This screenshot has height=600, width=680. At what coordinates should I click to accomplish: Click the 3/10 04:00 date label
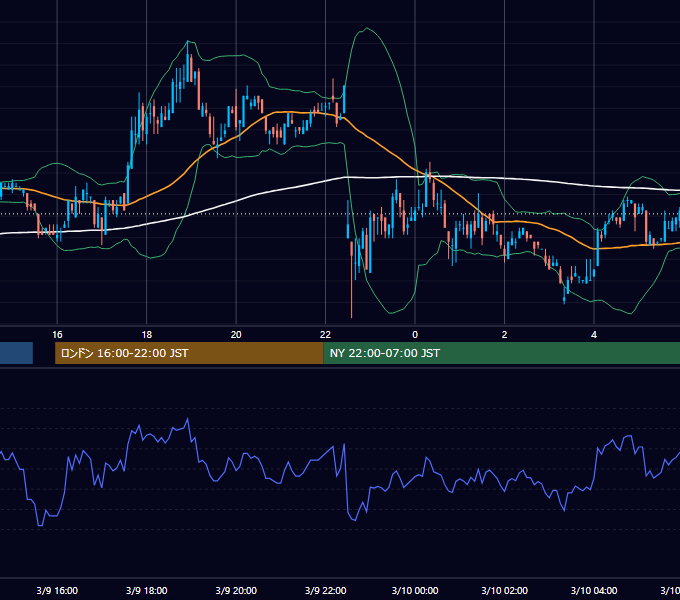click(594, 590)
